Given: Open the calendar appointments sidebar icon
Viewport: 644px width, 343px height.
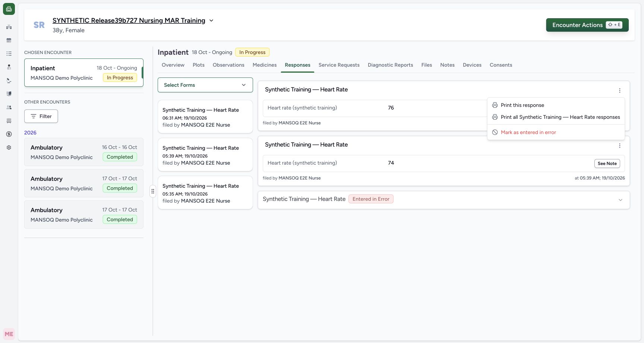Looking at the screenshot, I should [x=9, y=40].
